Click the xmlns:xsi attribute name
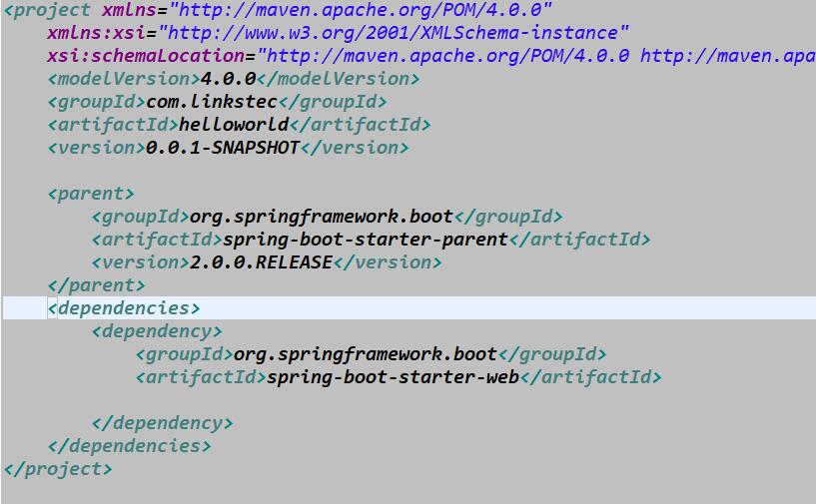The width and height of the screenshot is (816, 504). [96, 33]
